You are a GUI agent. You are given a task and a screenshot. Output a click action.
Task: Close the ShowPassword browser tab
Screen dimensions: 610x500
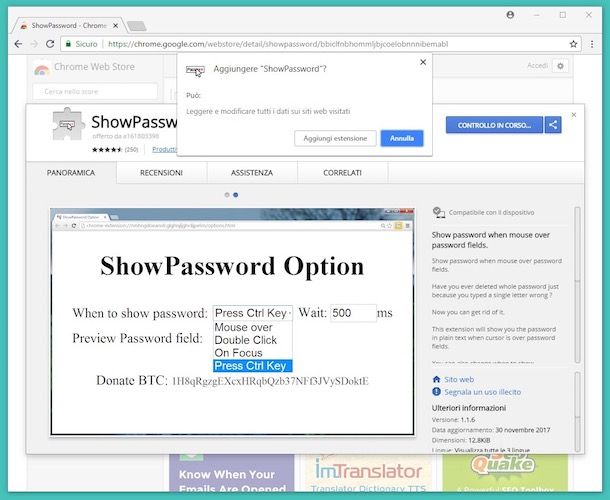pyautogui.click(x=116, y=26)
